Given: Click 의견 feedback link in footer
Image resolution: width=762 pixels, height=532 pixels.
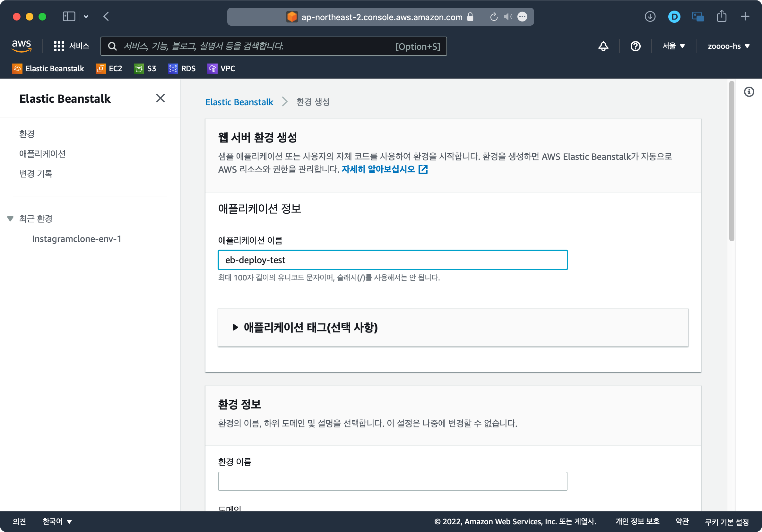Looking at the screenshot, I should pos(19,521).
